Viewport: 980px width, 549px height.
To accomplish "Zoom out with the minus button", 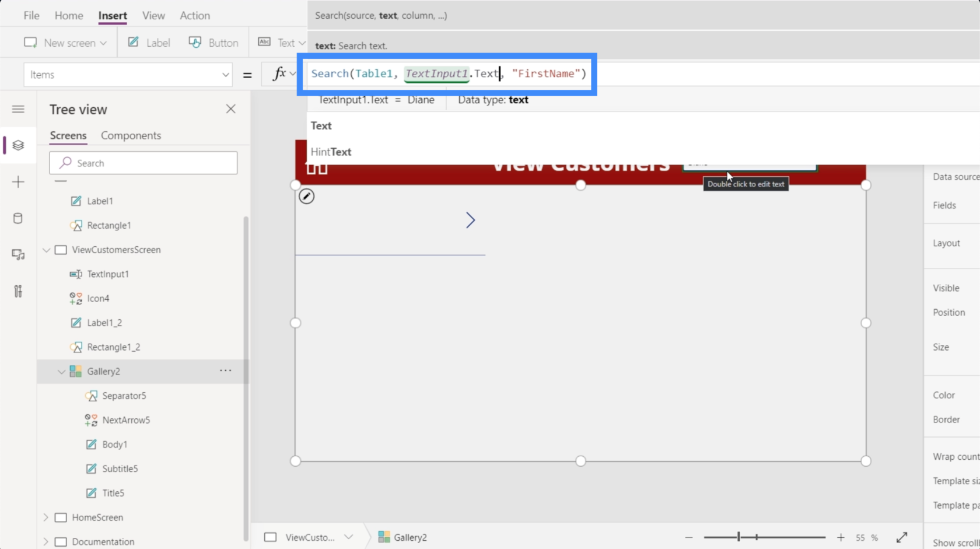I will (689, 537).
